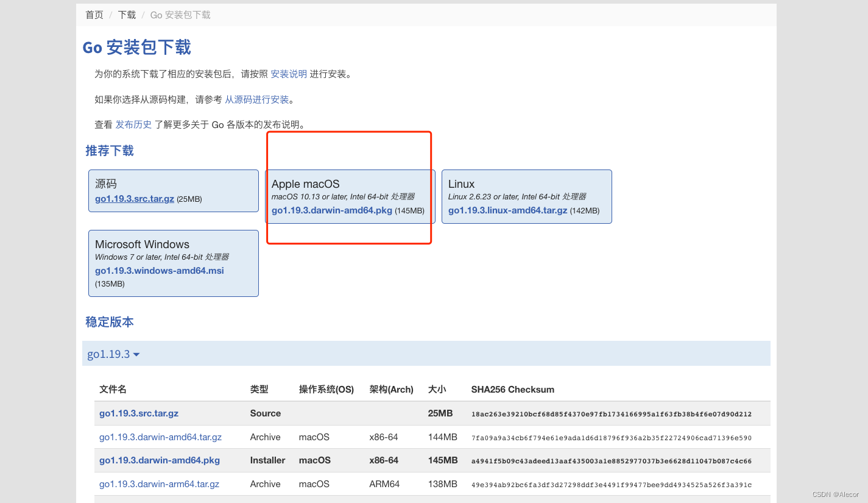Click the Go 安装包下载 page title
The height and width of the screenshot is (503, 868).
137,48
